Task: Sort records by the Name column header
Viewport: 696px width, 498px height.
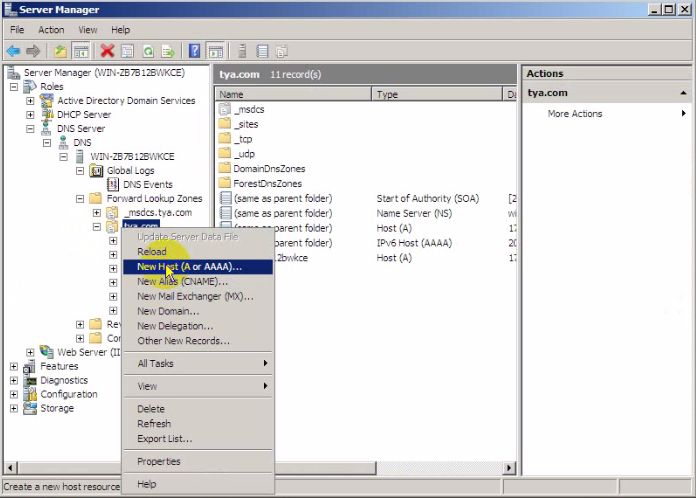Action: 293,94
